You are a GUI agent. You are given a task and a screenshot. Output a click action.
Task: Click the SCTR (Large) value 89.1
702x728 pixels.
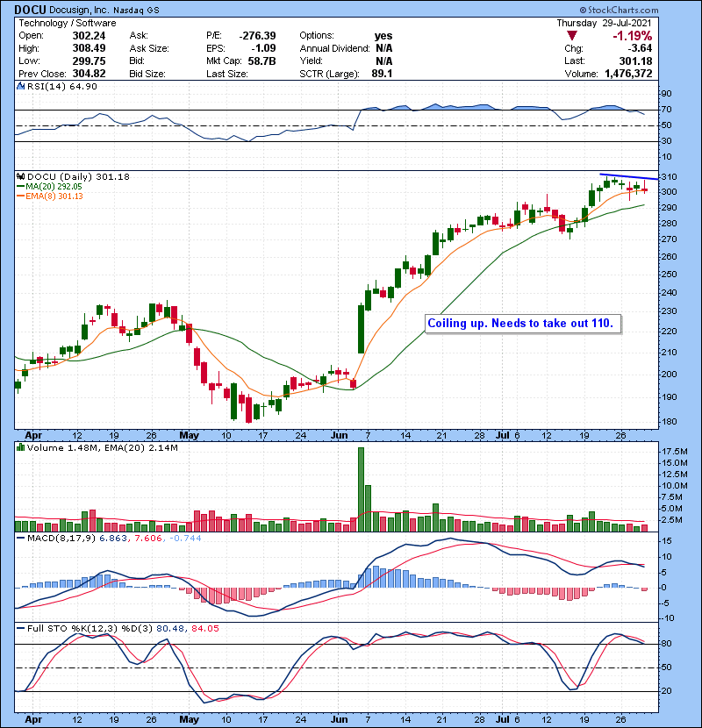[382, 74]
